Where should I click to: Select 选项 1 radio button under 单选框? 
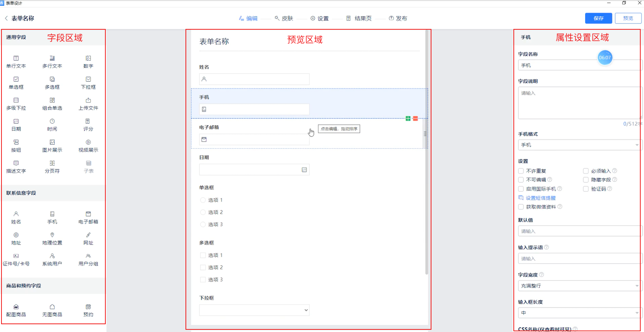203,200
